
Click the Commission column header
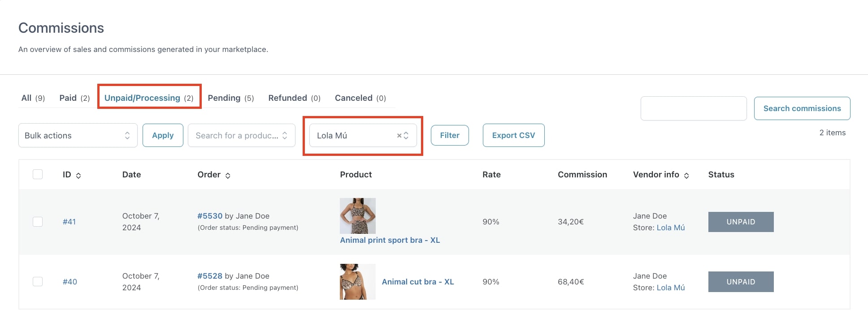point(582,174)
